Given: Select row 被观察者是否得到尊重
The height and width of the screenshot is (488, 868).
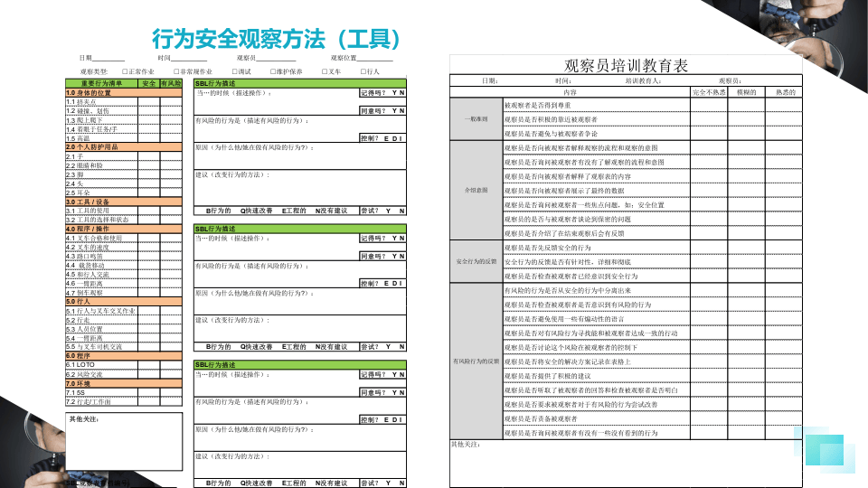Looking at the screenshot, I should (x=653, y=105).
